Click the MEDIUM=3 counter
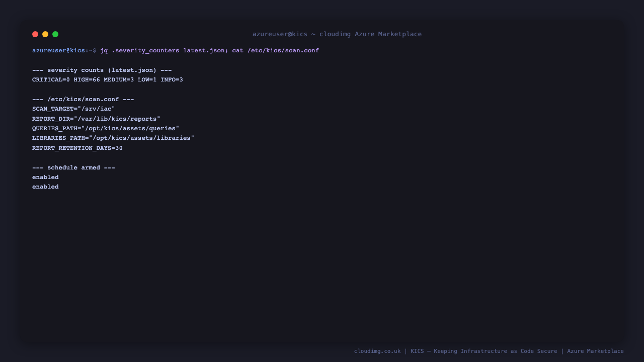Viewport: 644px width, 362px height. pos(119,80)
